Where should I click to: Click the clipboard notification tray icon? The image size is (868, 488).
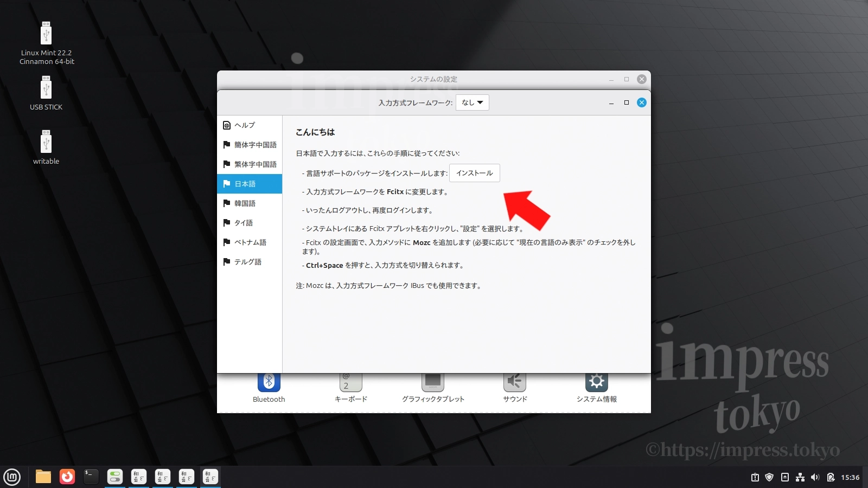coord(755,477)
